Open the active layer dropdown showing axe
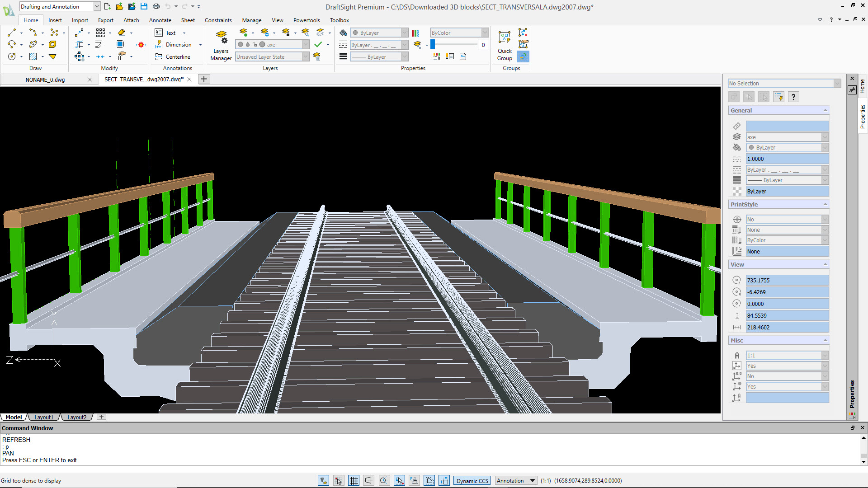The height and width of the screenshot is (488, 868). (305, 44)
